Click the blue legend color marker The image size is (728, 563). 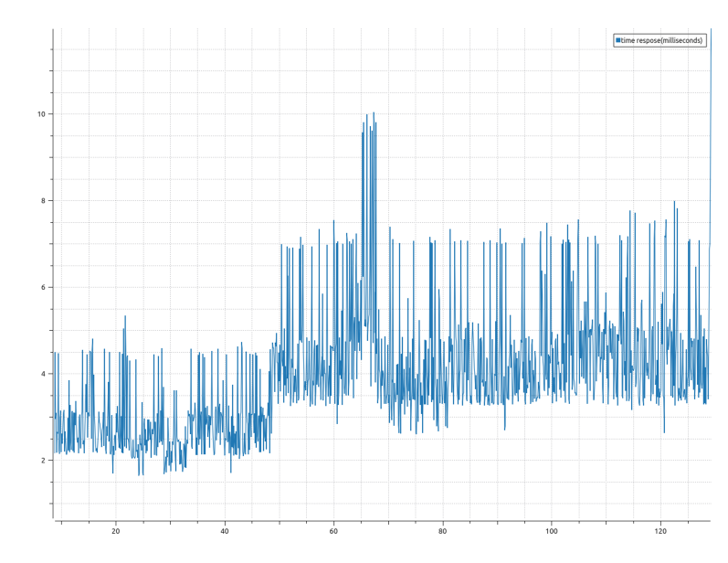click(x=618, y=40)
